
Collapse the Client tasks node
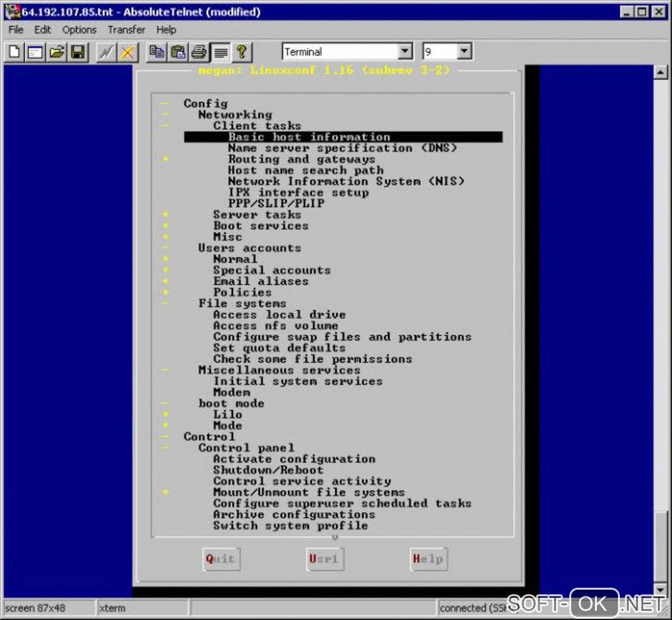click(165, 126)
